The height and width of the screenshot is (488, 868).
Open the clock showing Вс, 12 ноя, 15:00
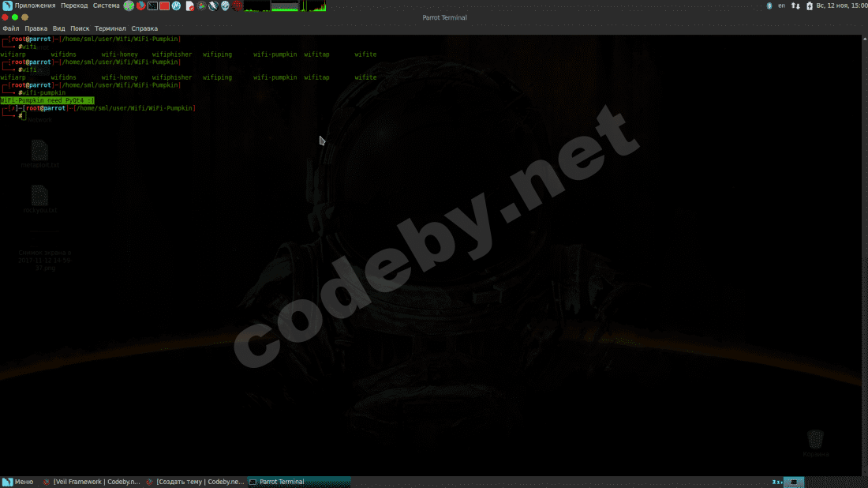tap(841, 6)
